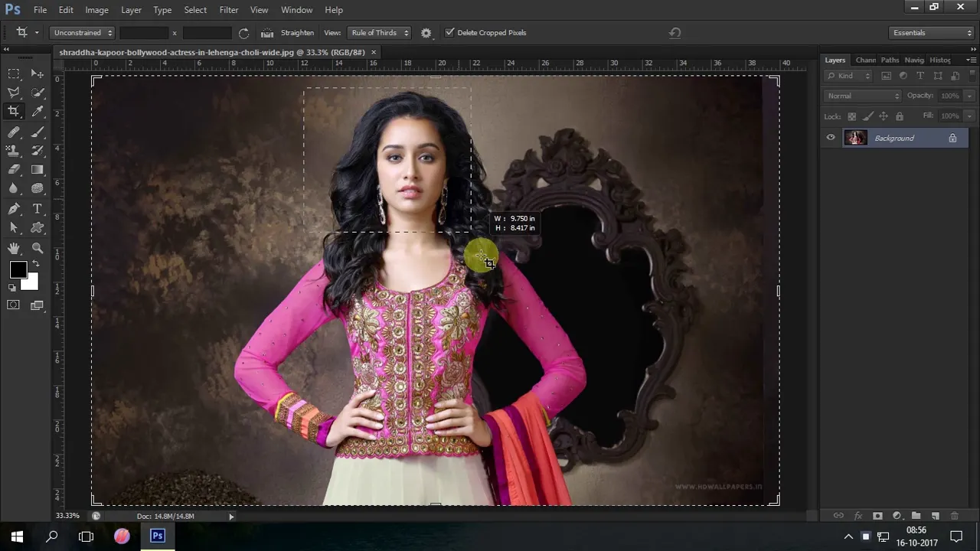Create a new layer in Layers panel
The width and height of the screenshot is (980, 551).
tap(935, 516)
